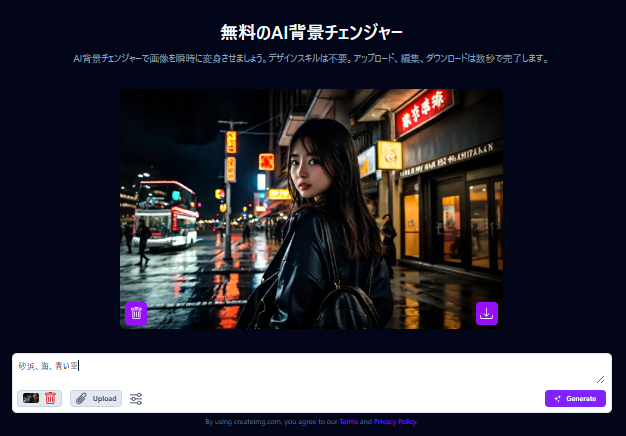Click the red neon sign in the image
The image size is (626, 436).
(x=423, y=112)
